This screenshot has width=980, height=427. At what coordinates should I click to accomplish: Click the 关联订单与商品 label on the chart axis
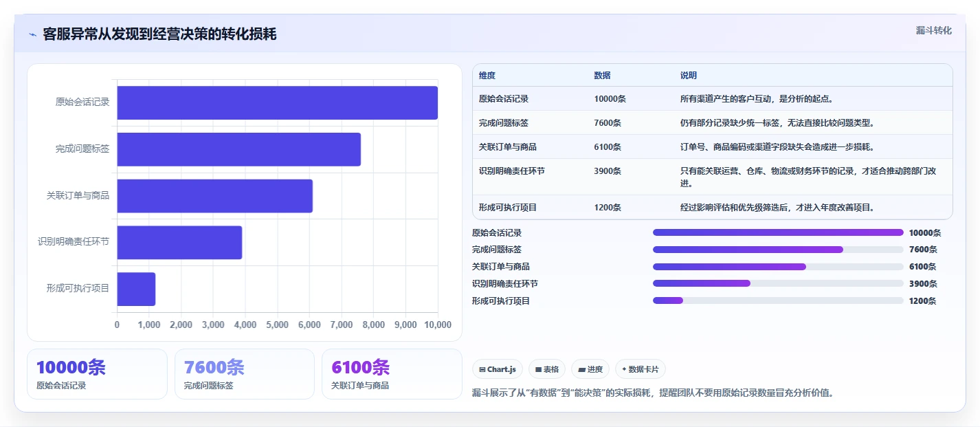pyautogui.click(x=78, y=196)
